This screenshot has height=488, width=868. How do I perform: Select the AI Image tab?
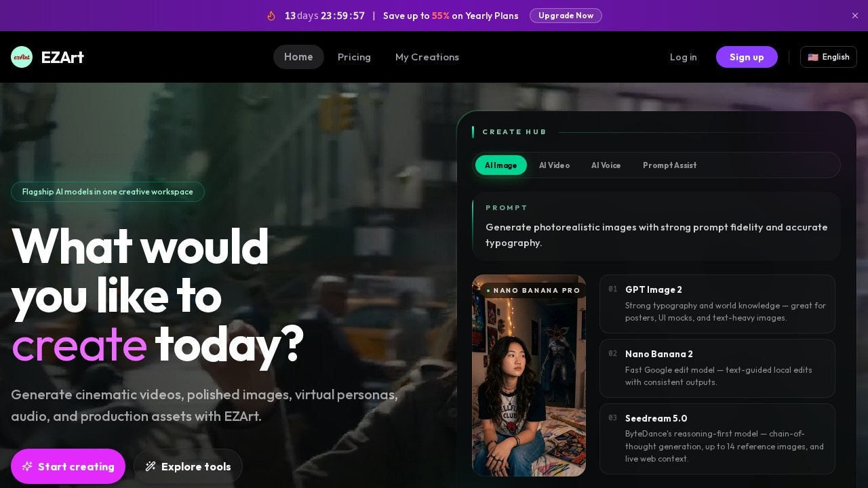501,165
